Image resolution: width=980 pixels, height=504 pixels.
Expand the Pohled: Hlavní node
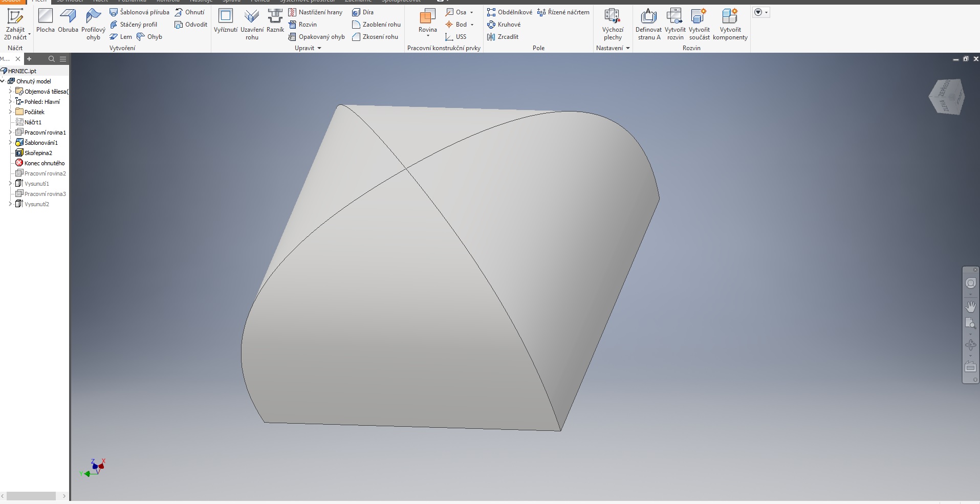[x=10, y=101]
